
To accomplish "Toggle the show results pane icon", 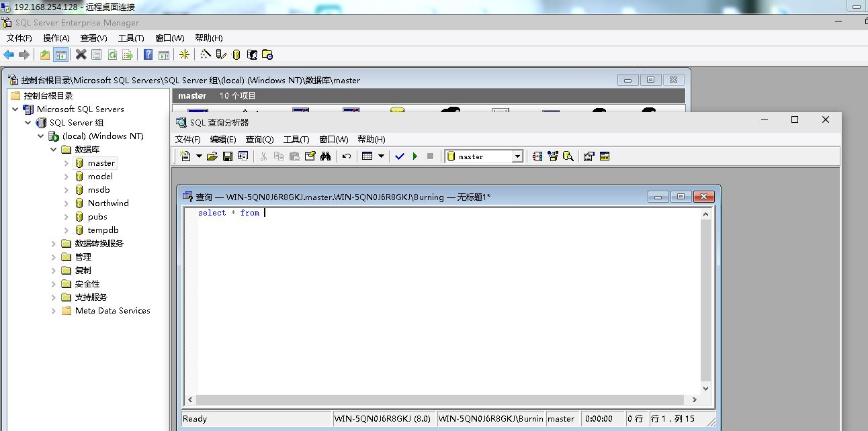I will [605, 156].
